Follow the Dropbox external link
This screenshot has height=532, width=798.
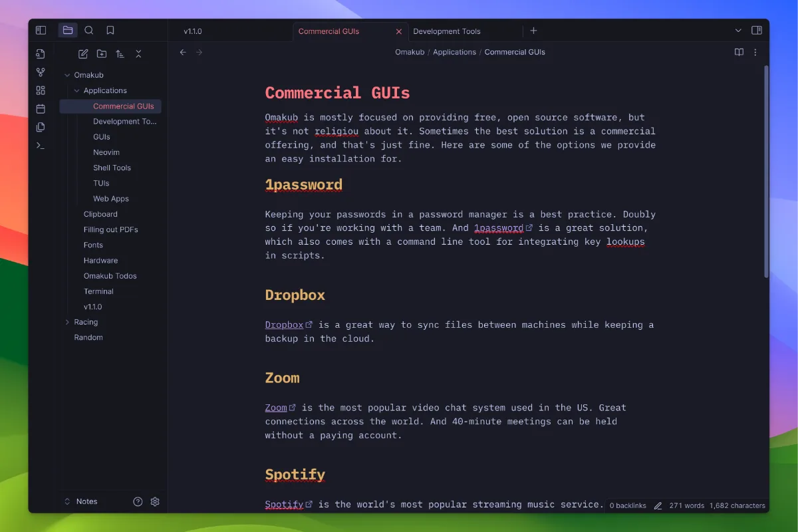pos(284,325)
